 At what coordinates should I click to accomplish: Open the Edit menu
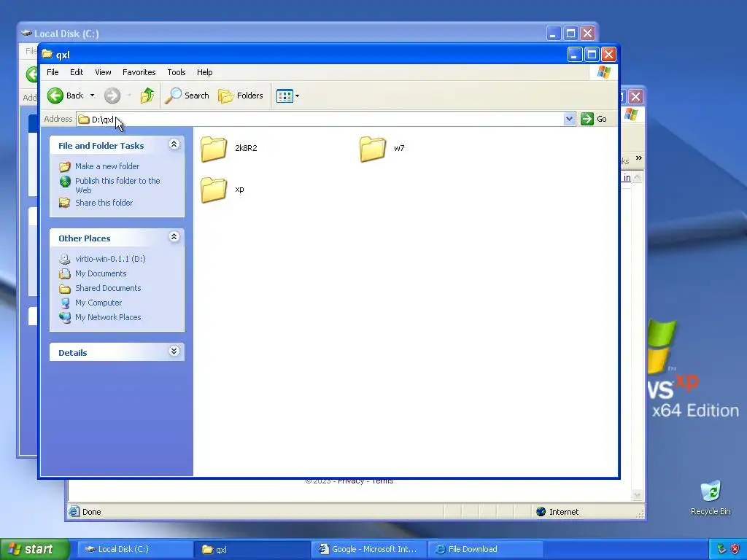pos(77,72)
